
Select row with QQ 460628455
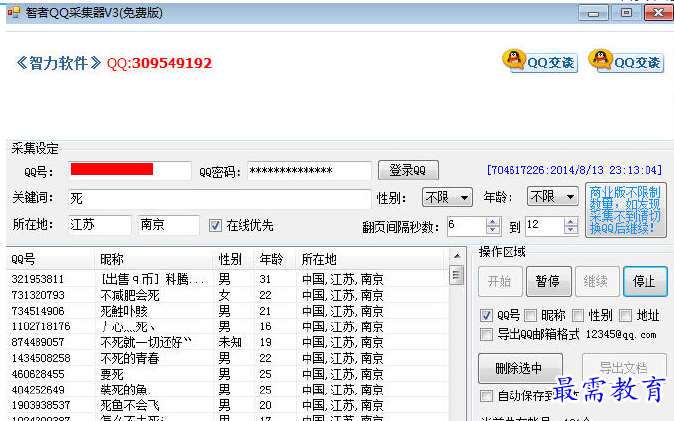point(227,374)
